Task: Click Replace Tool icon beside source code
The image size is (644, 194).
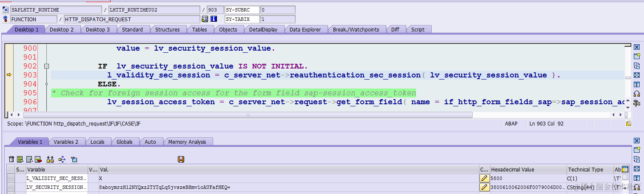Action: tap(637, 66)
